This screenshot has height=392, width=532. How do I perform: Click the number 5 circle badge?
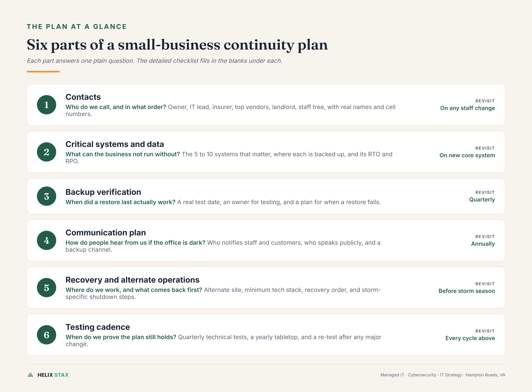[47, 288]
